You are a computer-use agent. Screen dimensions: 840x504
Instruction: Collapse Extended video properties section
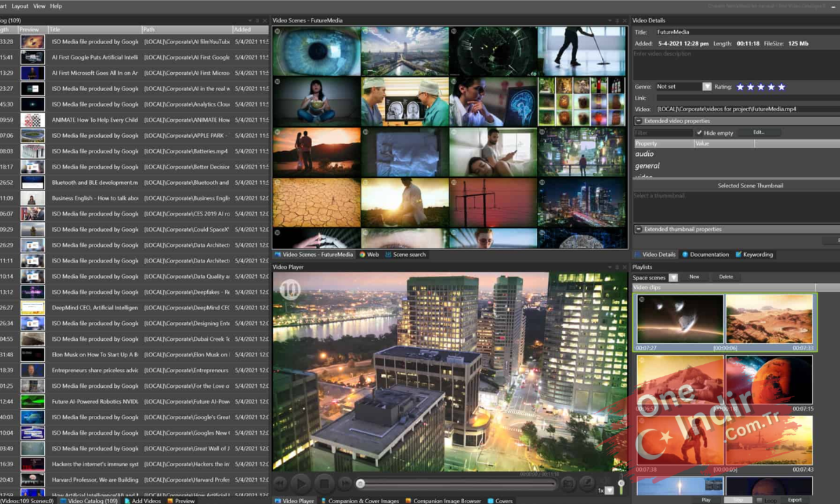[x=638, y=121]
